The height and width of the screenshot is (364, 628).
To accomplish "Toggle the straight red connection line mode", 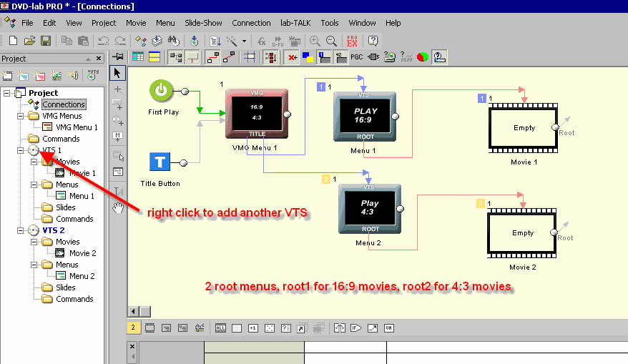I will click(x=229, y=57).
